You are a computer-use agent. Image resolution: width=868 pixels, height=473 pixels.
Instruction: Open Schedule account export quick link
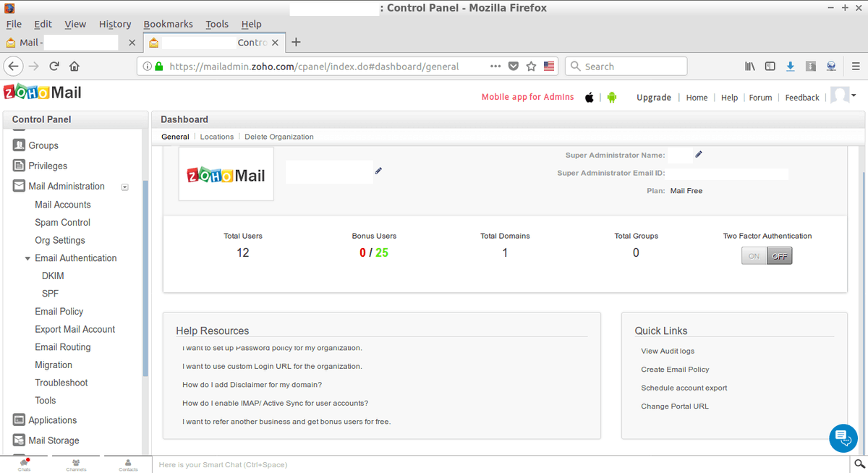(684, 388)
